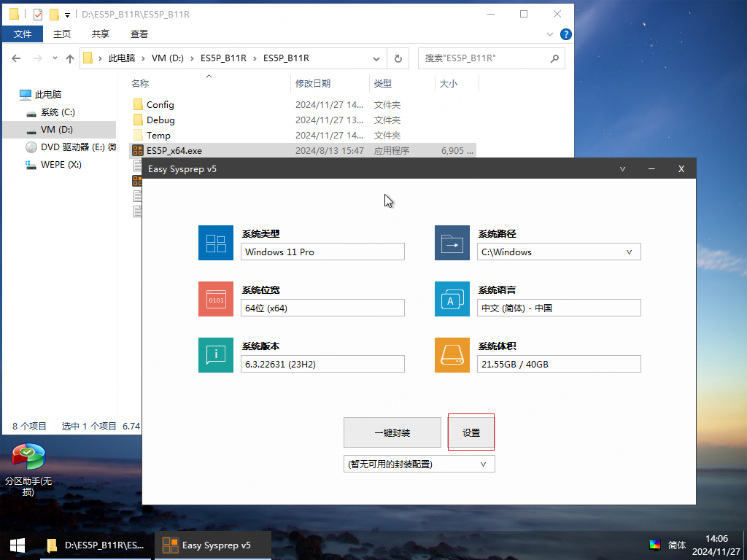Viewport: 747px width, 560px height.
Task: Open the 文件 tab in Explorer
Action: point(23,34)
